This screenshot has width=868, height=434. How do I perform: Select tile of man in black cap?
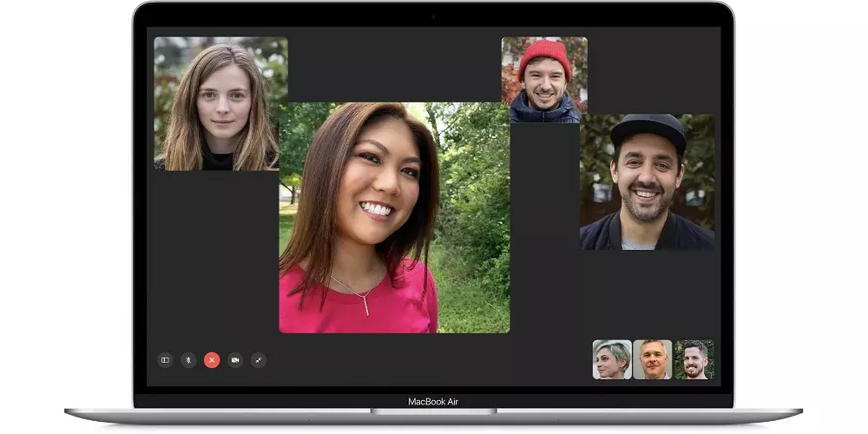(648, 182)
